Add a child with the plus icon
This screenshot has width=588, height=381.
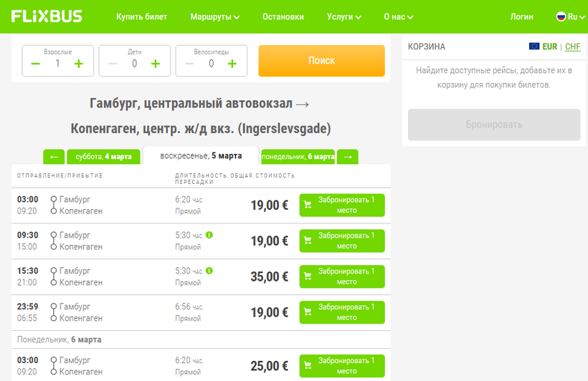(156, 64)
